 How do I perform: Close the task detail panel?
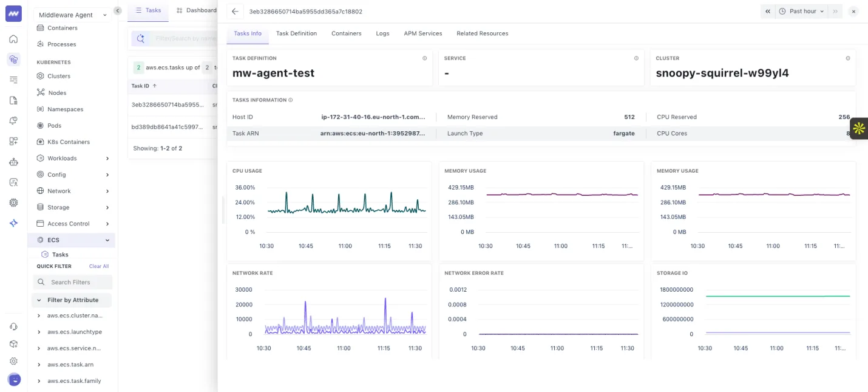853,11
